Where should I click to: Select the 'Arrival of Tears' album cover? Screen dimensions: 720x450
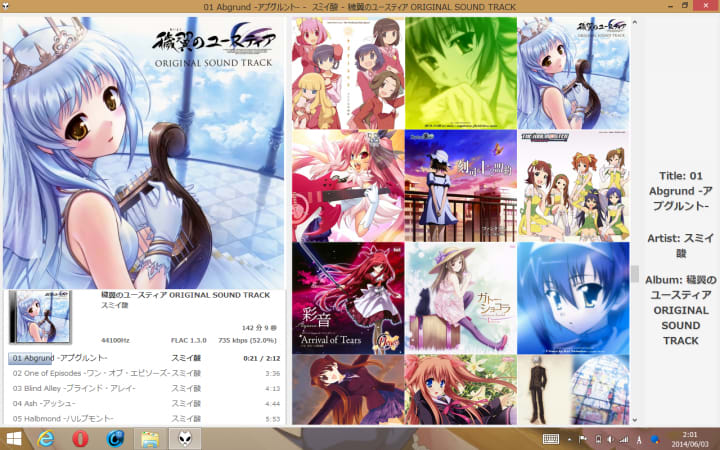click(348, 298)
